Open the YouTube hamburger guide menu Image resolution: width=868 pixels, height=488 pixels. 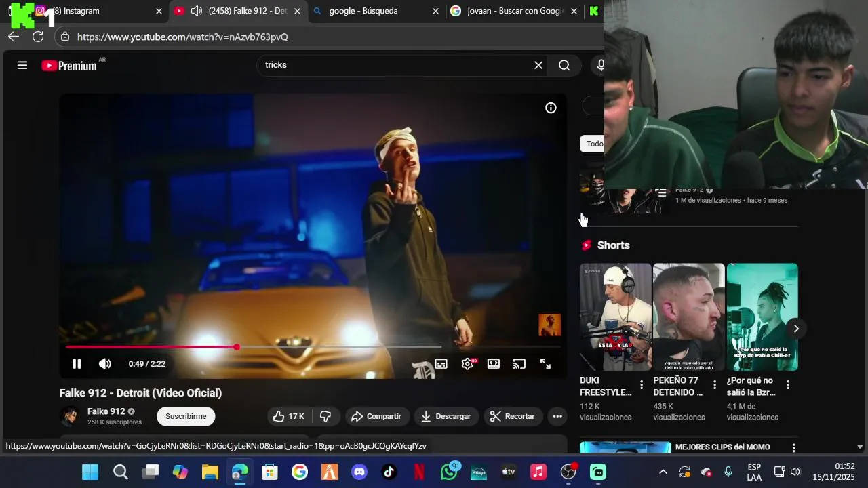click(x=22, y=65)
